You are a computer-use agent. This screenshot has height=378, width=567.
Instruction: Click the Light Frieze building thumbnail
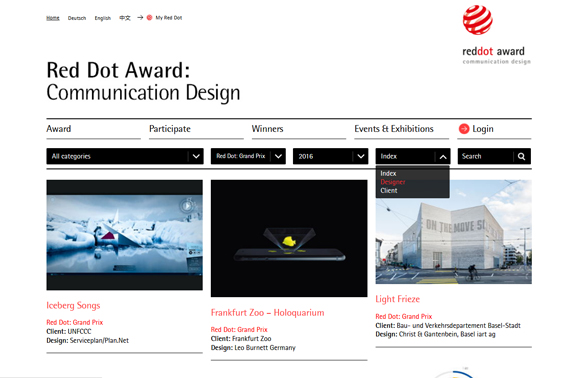click(453, 232)
